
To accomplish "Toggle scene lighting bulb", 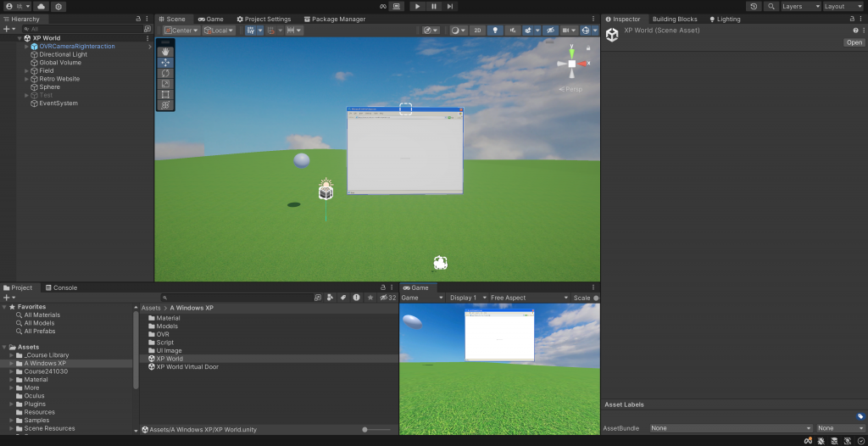I will pyautogui.click(x=495, y=31).
